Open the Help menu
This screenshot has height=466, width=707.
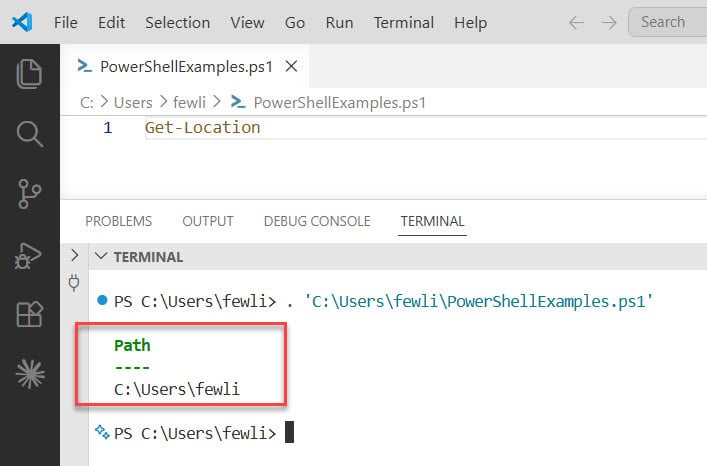(470, 22)
